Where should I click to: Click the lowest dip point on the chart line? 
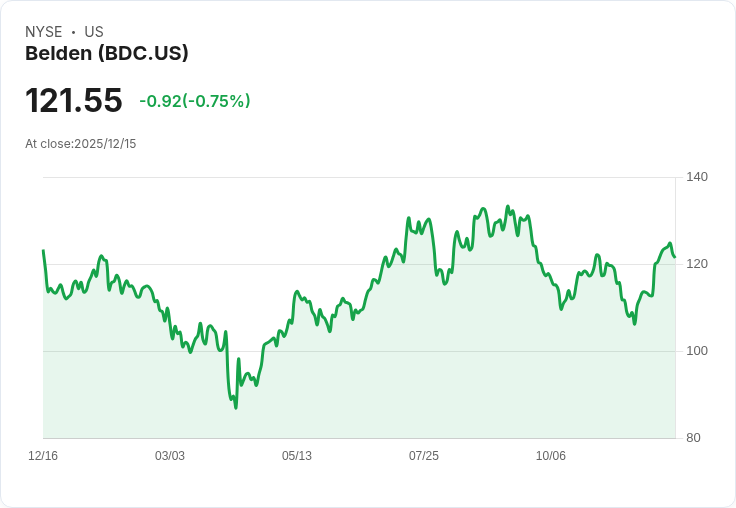(x=236, y=408)
